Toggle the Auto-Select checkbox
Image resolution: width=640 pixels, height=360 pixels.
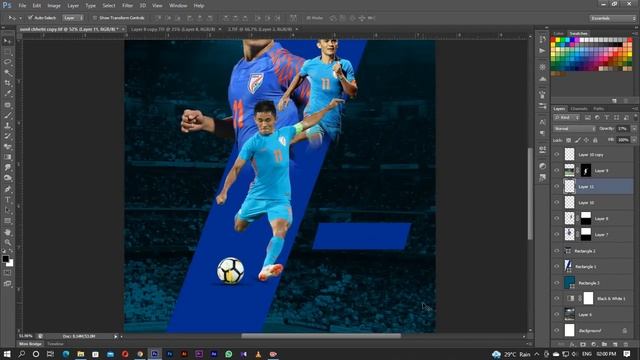coord(30,18)
